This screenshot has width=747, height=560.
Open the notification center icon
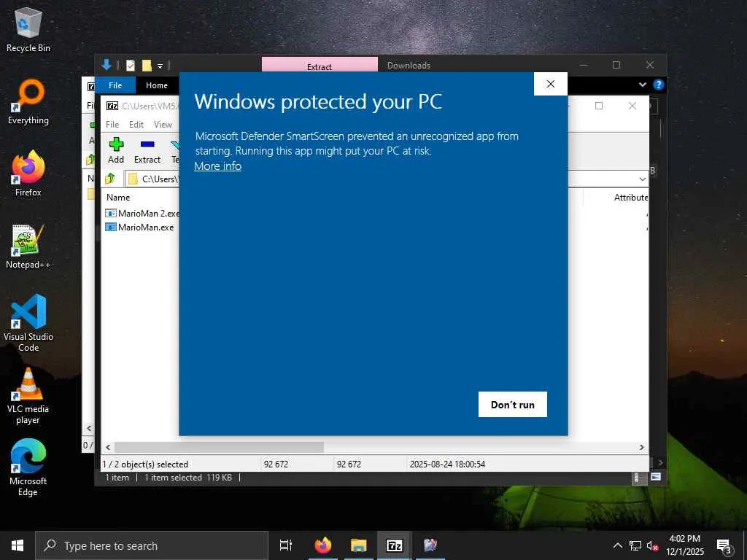click(x=724, y=545)
